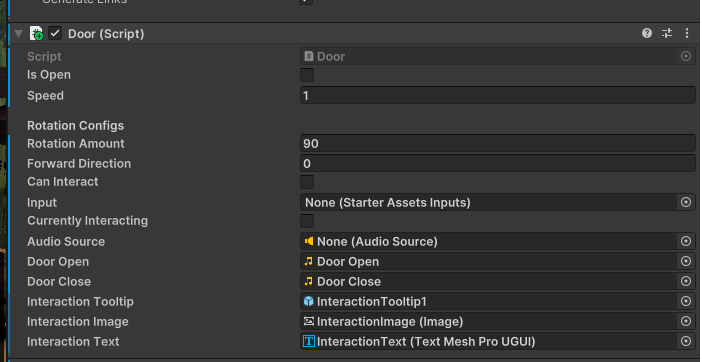Click the TextMeshPro T icon of InteractionText

click(309, 341)
